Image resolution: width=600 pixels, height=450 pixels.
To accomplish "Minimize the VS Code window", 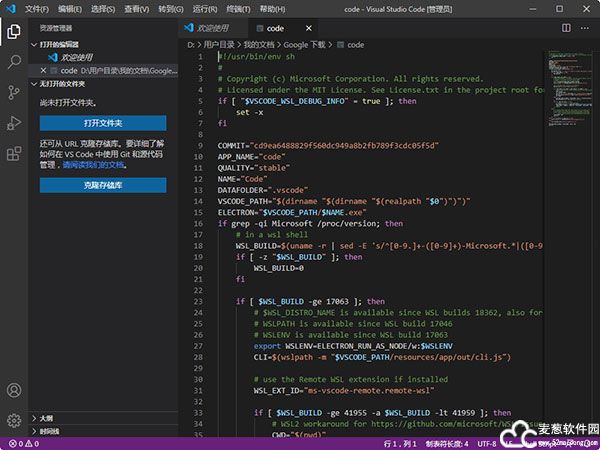I will [x=533, y=9].
